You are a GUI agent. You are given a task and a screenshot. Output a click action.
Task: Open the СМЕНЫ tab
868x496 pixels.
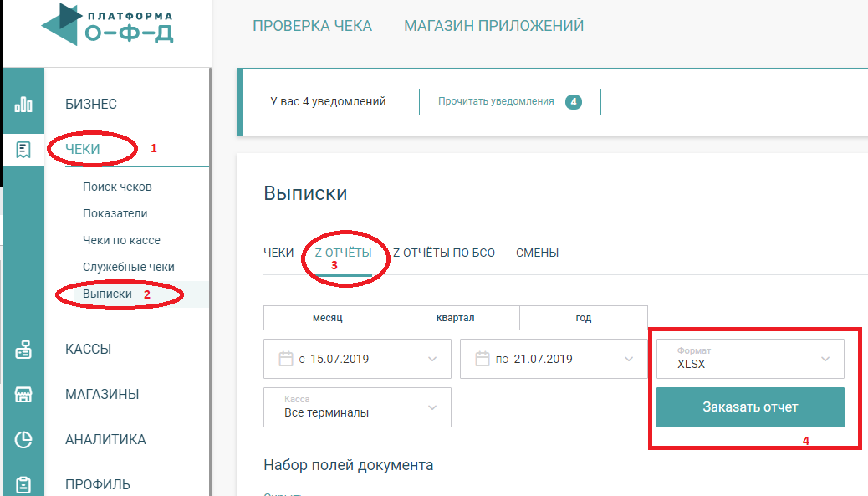coord(537,252)
